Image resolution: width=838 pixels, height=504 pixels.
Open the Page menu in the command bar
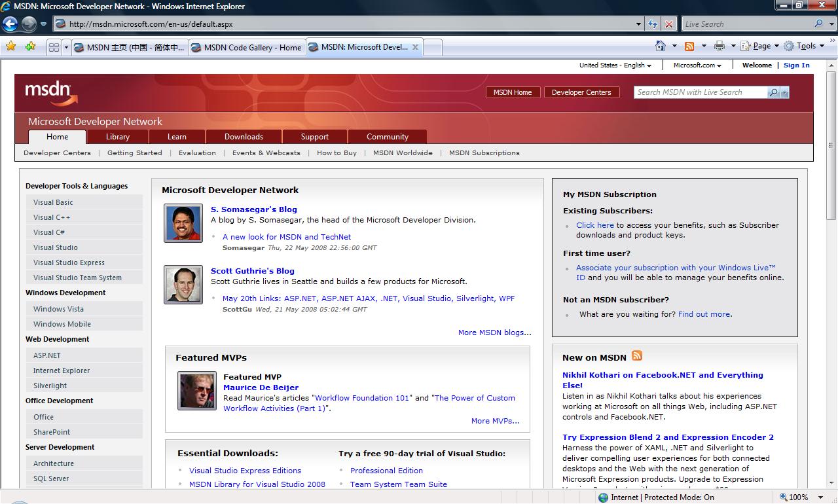point(759,46)
